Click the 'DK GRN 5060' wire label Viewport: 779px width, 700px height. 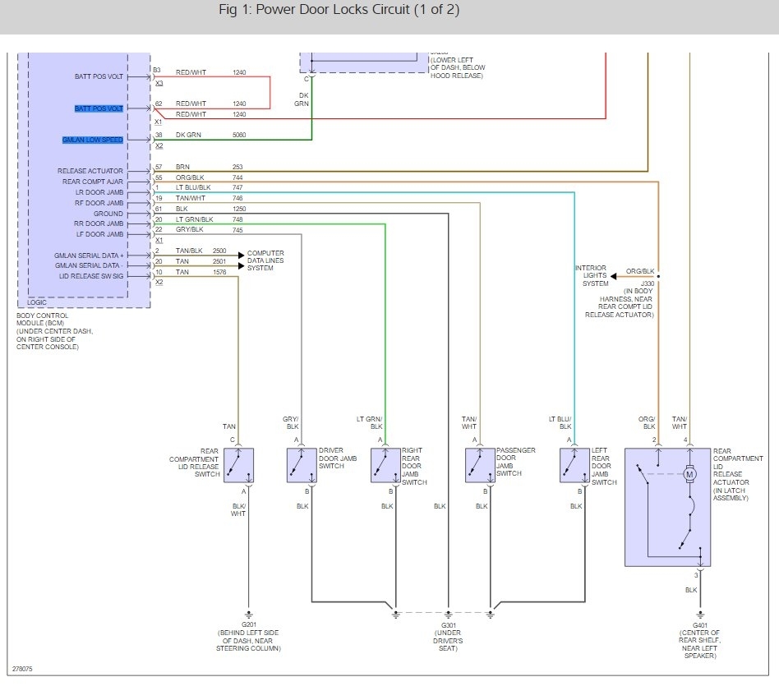point(210,135)
